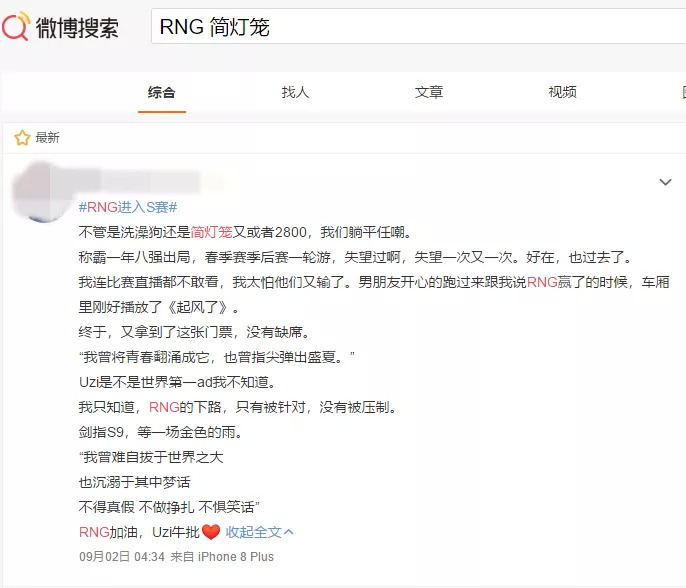Click the red heart emoji
Image resolution: width=686 pixels, height=588 pixels.
coord(211,532)
